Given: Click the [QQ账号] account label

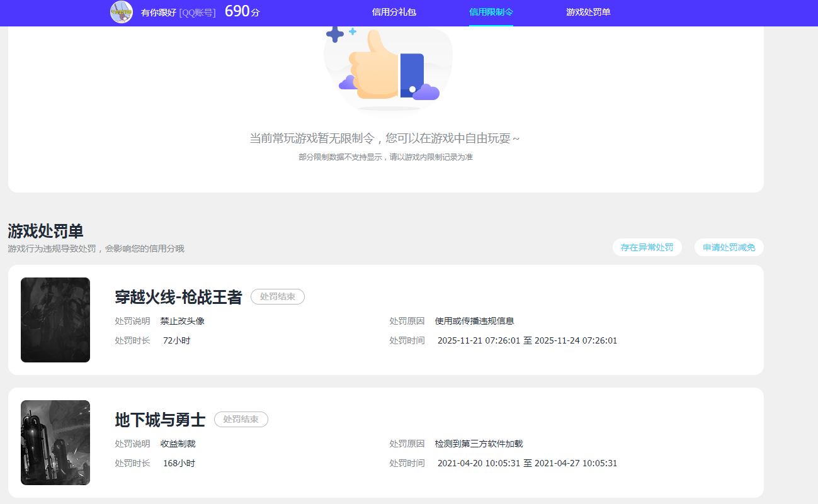Looking at the screenshot, I should coord(196,12).
